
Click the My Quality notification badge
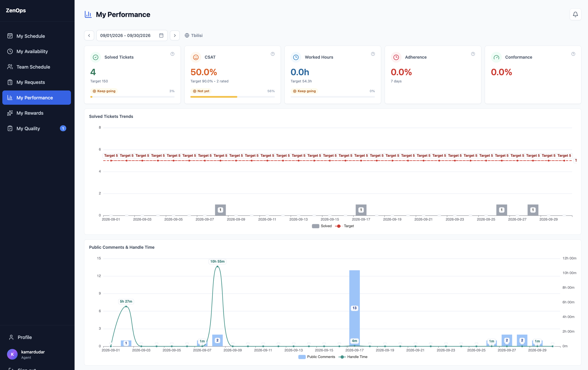pos(63,129)
